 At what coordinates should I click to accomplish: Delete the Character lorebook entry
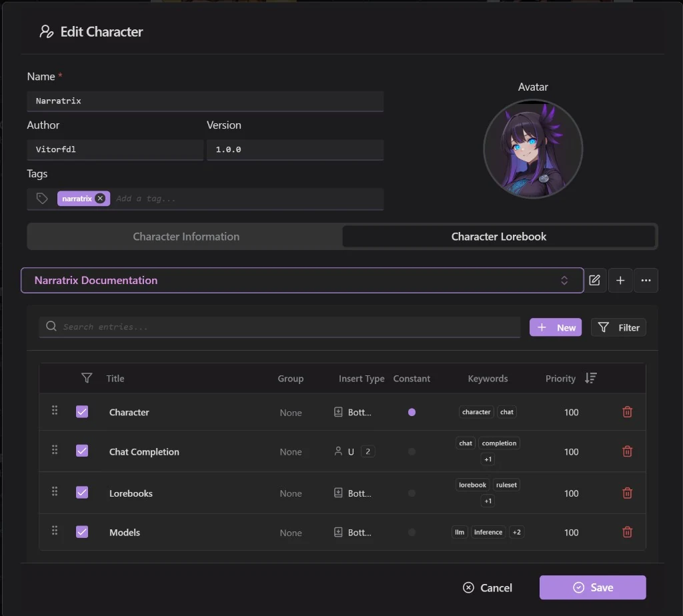(627, 412)
